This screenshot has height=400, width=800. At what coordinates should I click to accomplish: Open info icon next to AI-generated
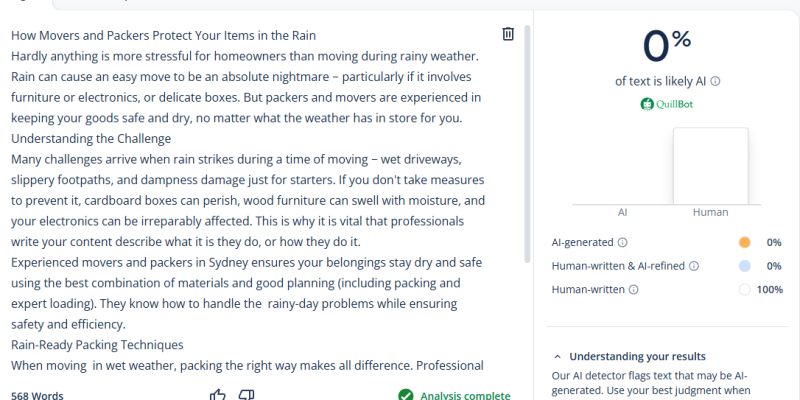622,242
